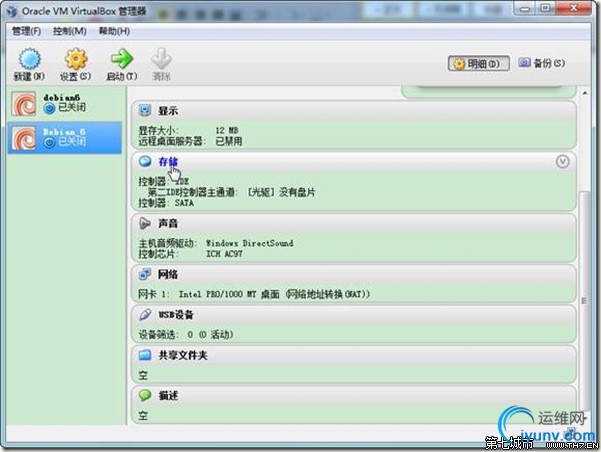Open the Network (网络) section title
601x452 pixels.
pyautogui.click(x=168, y=274)
